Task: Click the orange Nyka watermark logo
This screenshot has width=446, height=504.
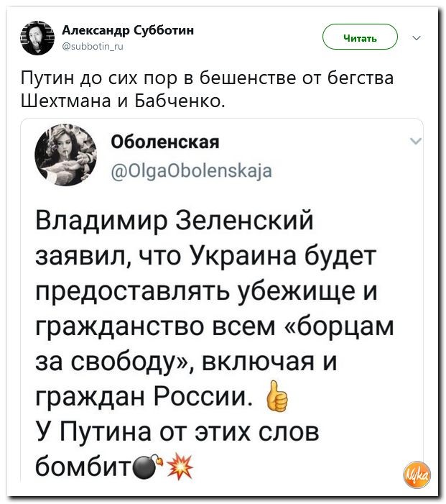Action: click(x=417, y=475)
